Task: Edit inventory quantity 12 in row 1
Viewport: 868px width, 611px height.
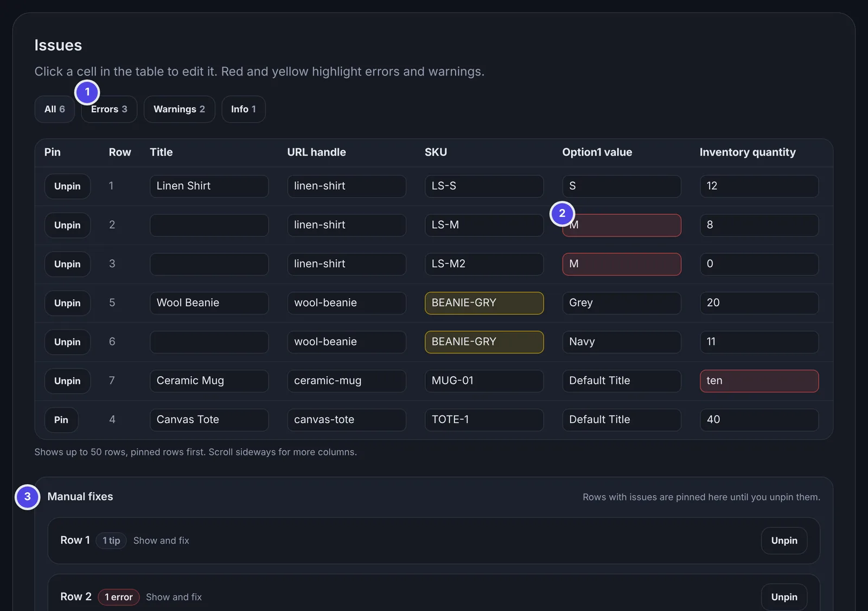Action: (759, 186)
